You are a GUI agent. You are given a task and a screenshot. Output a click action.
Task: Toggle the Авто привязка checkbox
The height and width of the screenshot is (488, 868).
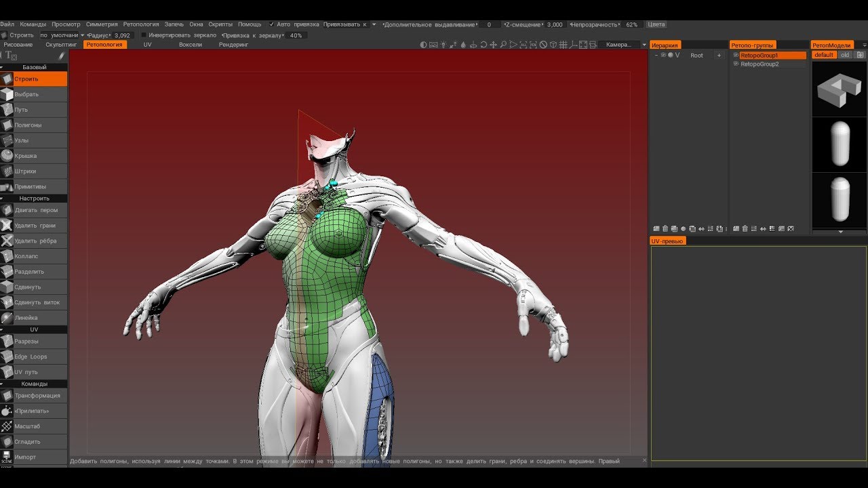[272, 24]
